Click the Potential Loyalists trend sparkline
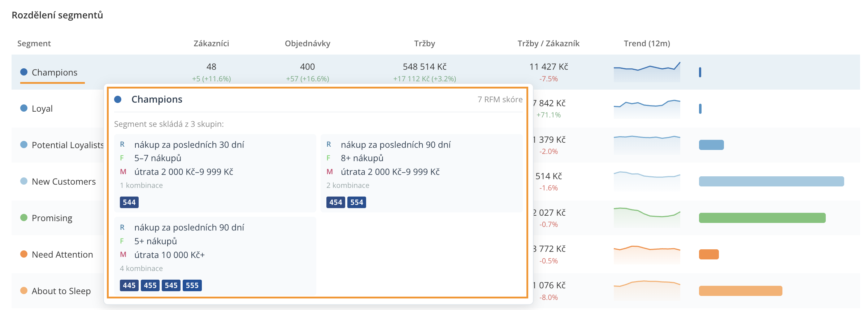Image resolution: width=868 pixels, height=310 pixels. [647, 145]
